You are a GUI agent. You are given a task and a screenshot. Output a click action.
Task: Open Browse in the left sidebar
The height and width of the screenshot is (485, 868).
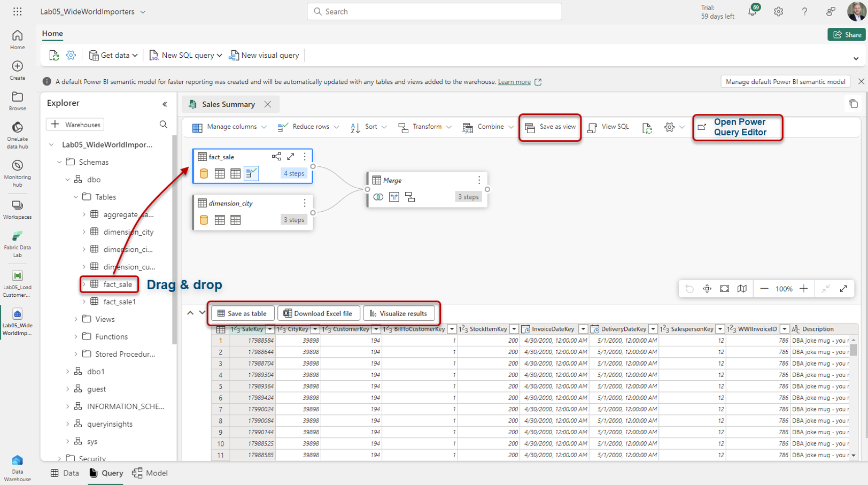pos(17,101)
